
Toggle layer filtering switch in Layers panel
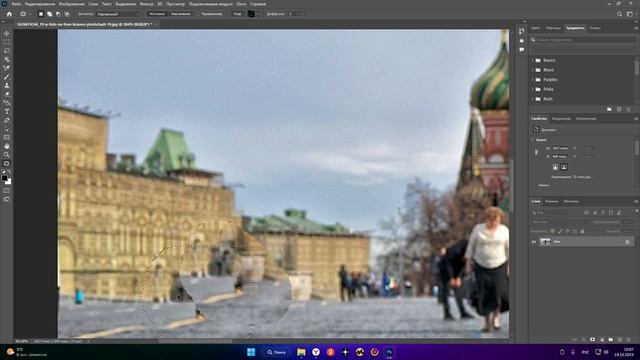click(x=636, y=212)
